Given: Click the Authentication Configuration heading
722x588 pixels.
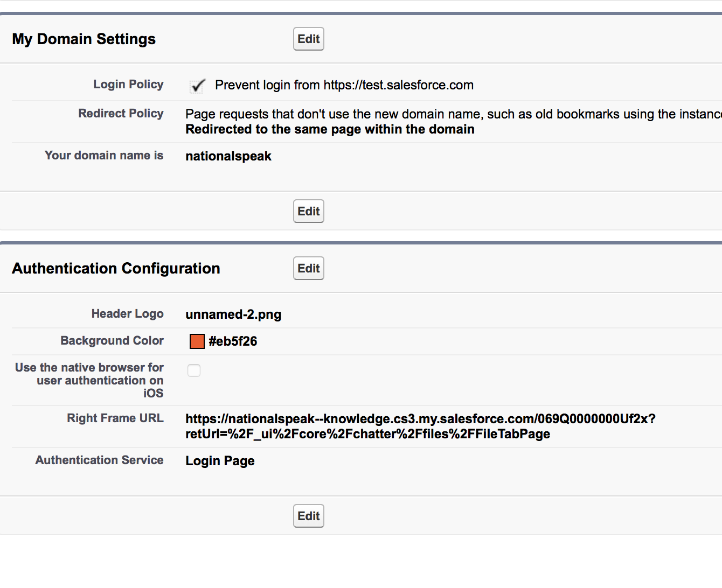Looking at the screenshot, I should (116, 268).
